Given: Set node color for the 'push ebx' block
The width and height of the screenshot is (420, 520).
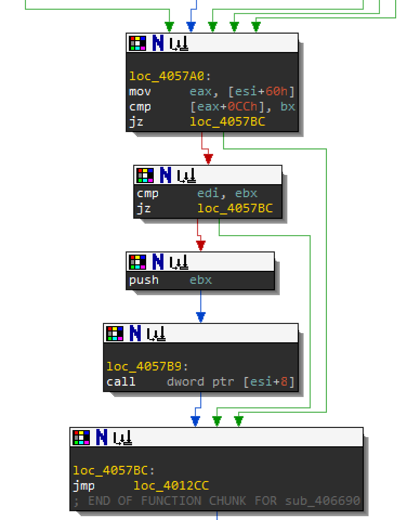Looking at the screenshot, I should click(137, 262).
